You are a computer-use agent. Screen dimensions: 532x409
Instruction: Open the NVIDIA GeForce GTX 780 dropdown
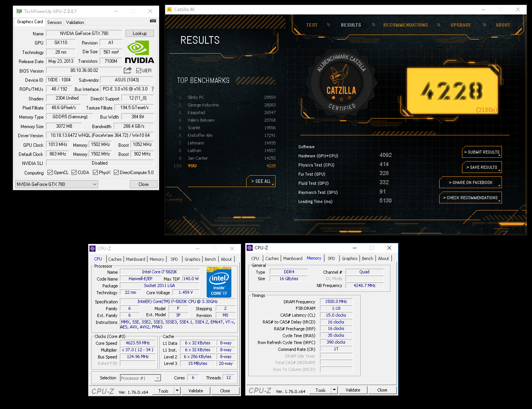tap(56, 184)
